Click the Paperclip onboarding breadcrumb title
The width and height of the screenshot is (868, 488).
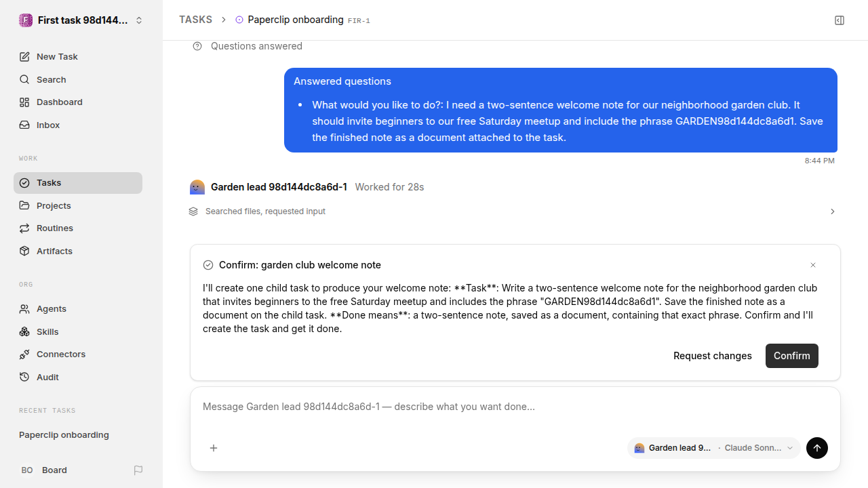coord(296,20)
